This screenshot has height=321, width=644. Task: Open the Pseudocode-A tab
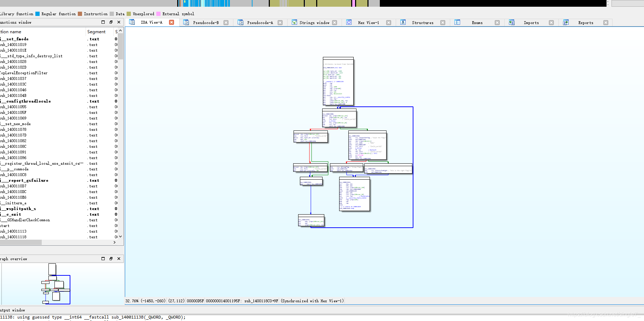coord(260,23)
